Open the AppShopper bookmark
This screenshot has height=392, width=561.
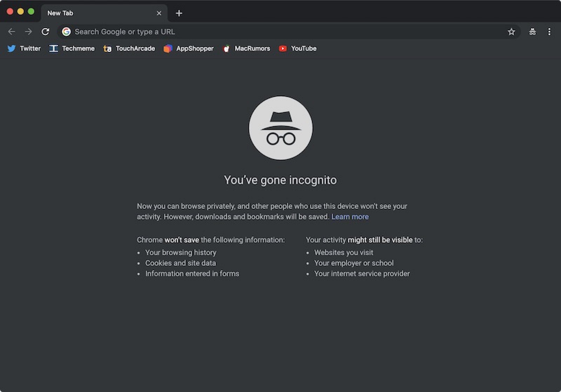pos(189,48)
